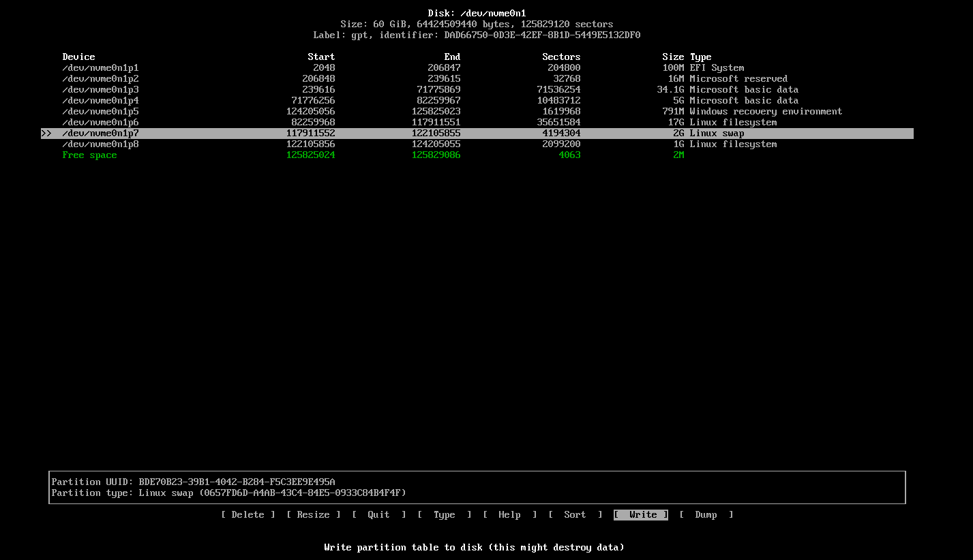Click the 34.1G size value

(671, 90)
